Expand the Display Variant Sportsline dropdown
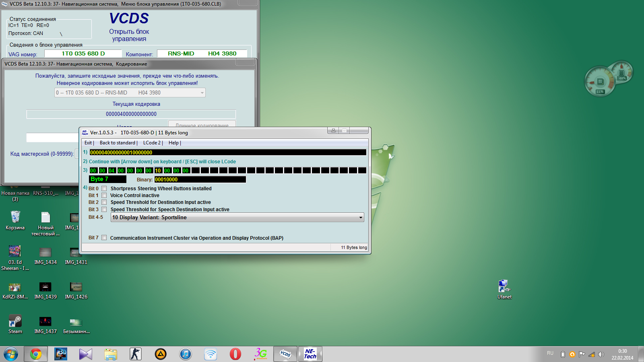Image resolution: width=644 pixels, height=362 pixels. [361, 218]
